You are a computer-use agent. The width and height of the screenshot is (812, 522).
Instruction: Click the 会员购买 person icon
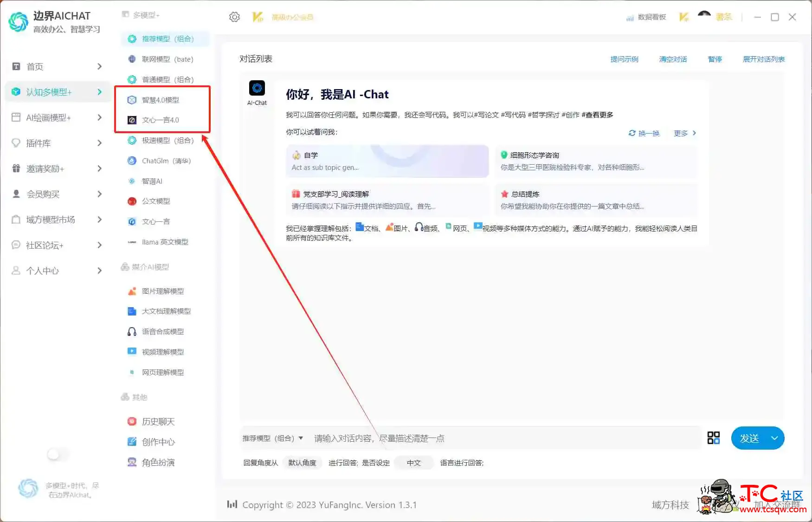(16, 194)
